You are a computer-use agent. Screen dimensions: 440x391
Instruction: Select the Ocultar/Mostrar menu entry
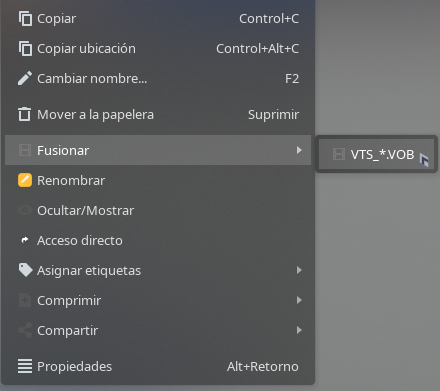coord(158,210)
